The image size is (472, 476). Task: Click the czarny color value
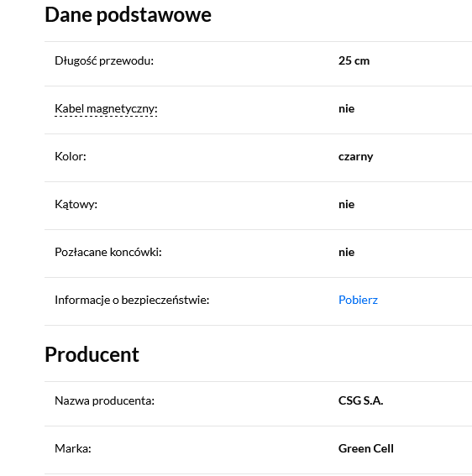(355, 157)
